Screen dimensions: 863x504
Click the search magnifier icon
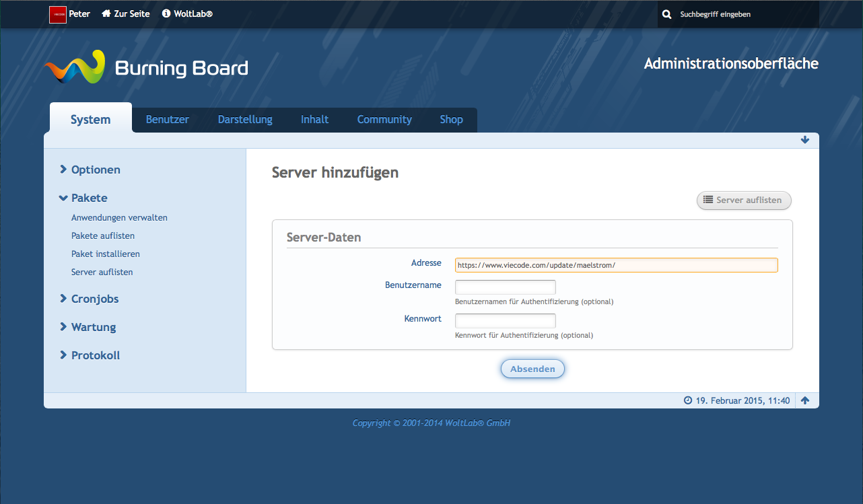tap(666, 14)
